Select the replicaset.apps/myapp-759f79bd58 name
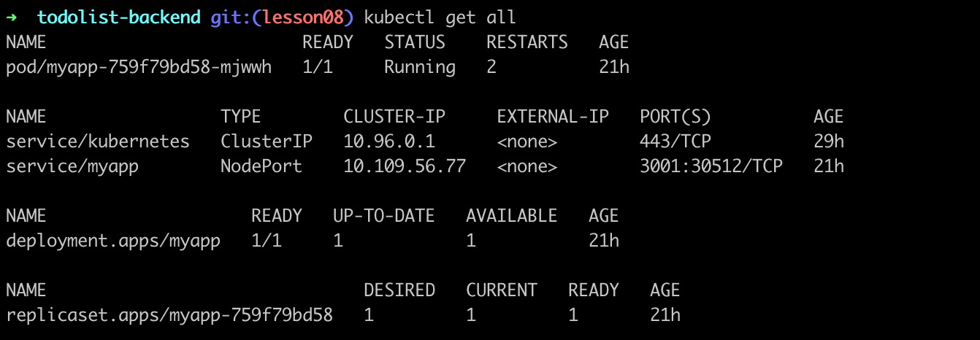This screenshot has height=340, width=980. pyautogui.click(x=169, y=315)
